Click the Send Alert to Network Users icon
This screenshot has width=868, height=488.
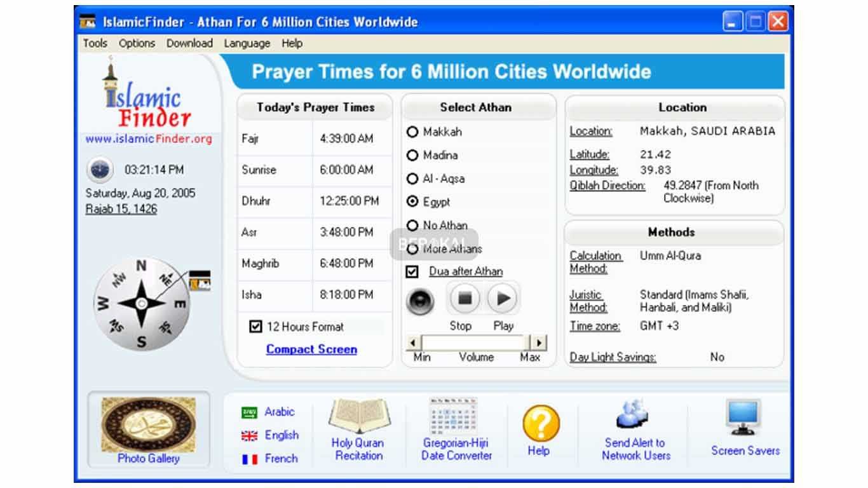coord(632,415)
